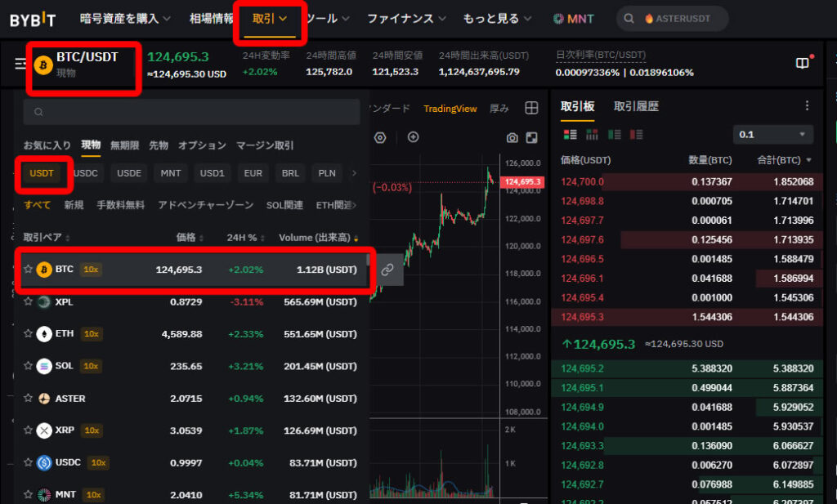Favorite the SOL trading pair star

pyautogui.click(x=28, y=366)
